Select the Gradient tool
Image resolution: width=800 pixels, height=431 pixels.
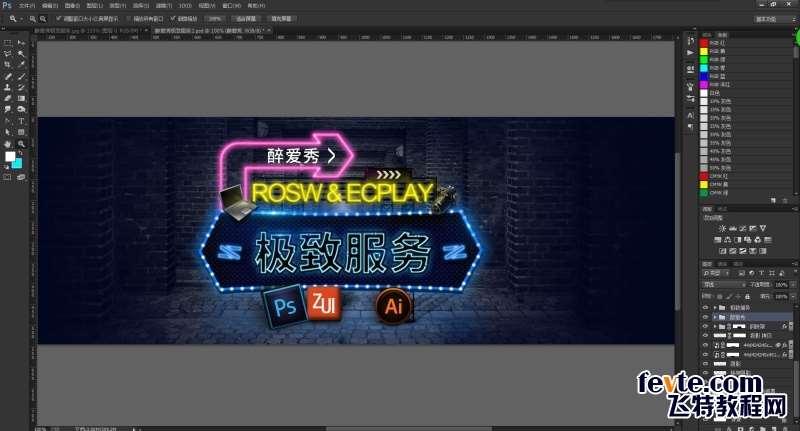tap(21, 98)
